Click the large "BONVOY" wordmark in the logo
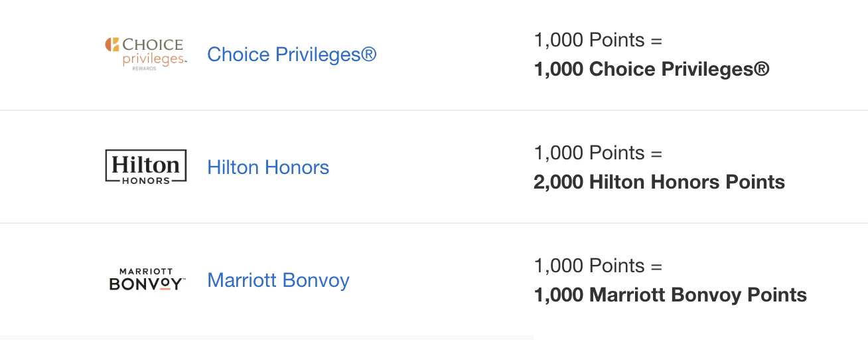The width and height of the screenshot is (868, 340). point(145,284)
